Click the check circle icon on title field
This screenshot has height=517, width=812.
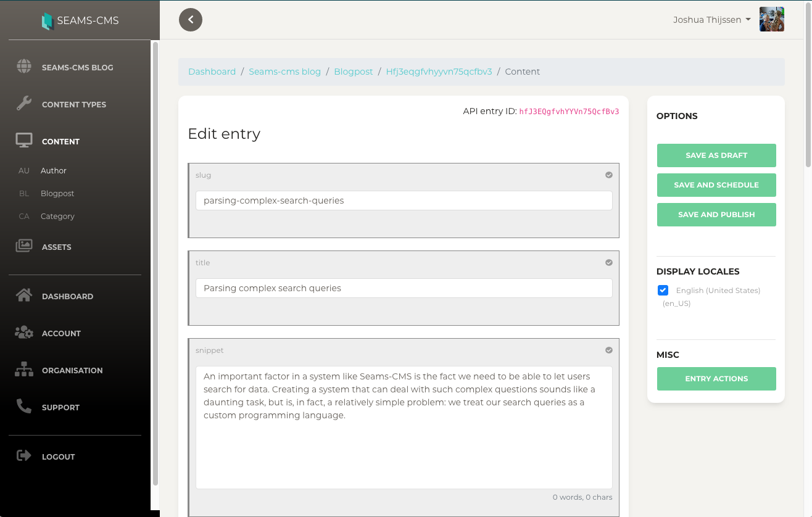click(609, 262)
